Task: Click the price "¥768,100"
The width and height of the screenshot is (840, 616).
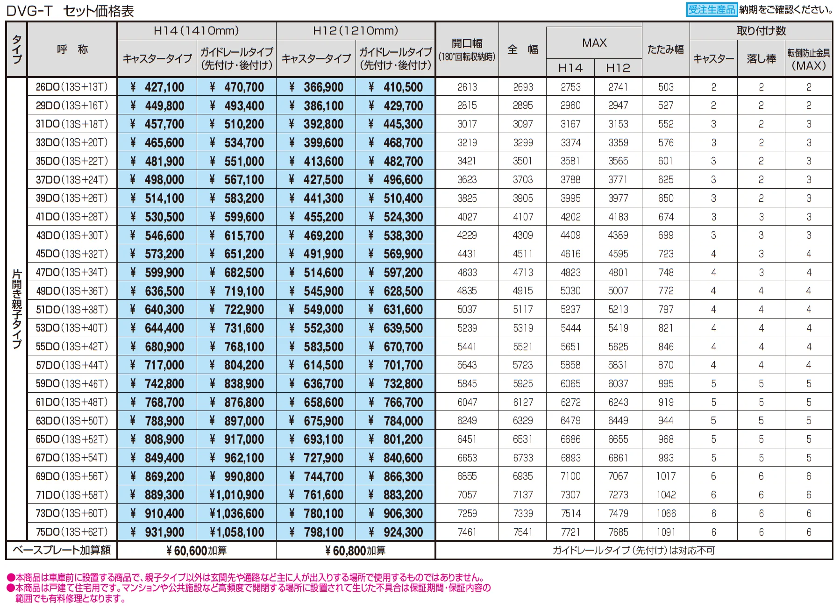Action: [237, 347]
